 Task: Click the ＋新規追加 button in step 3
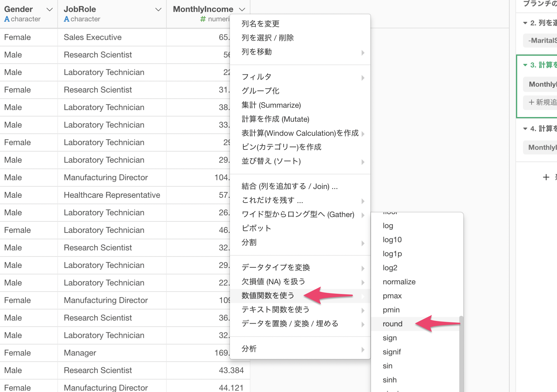541,102
